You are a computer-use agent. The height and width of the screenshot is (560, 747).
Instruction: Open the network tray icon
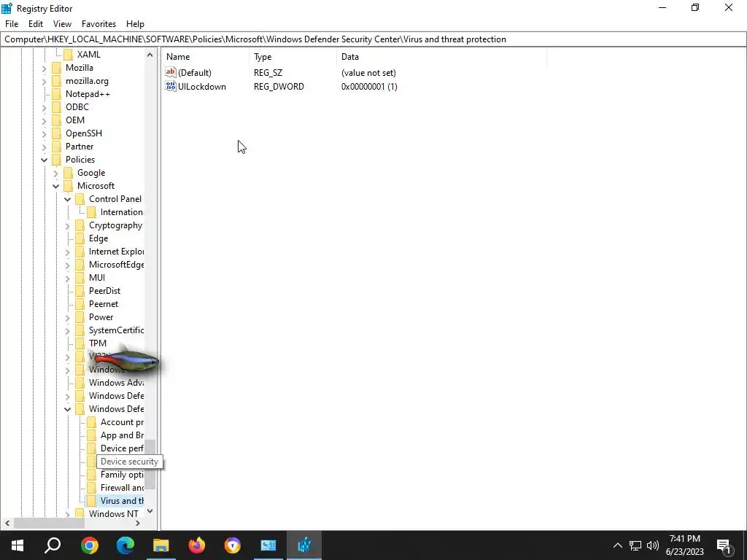[635, 545]
